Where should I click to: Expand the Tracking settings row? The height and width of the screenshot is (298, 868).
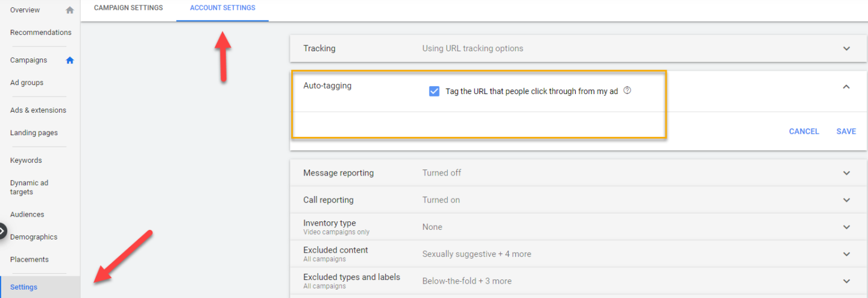pos(846,49)
